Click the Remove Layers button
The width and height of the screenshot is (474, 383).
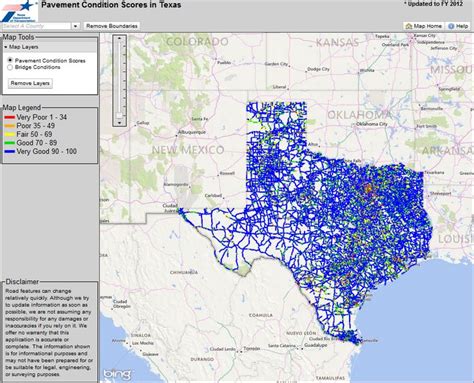click(30, 83)
